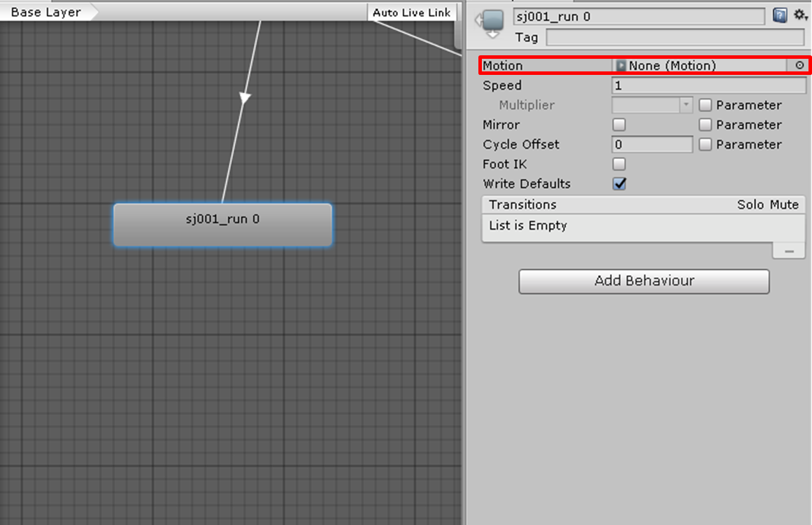
Task: Open the inspector gear settings menu
Action: (x=801, y=15)
